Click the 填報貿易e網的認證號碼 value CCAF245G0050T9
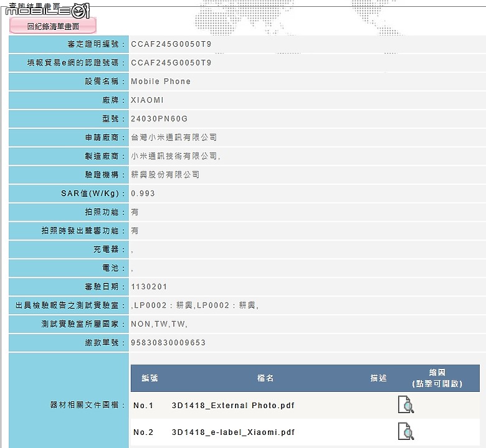 pyautogui.click(x=171, y=63)
